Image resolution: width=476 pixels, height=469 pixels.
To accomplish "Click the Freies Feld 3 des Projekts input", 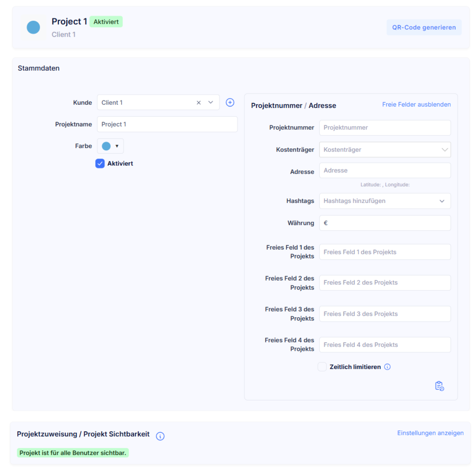I will tap(385, 314).
